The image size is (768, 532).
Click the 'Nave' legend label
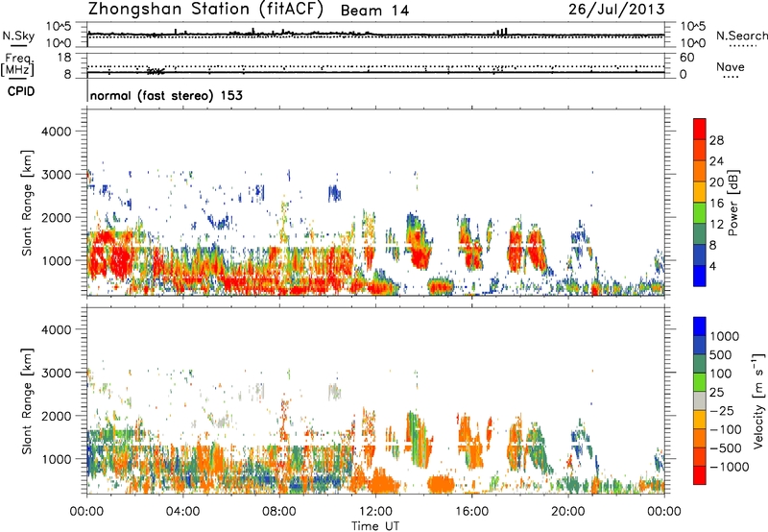[x=731, y=66]
